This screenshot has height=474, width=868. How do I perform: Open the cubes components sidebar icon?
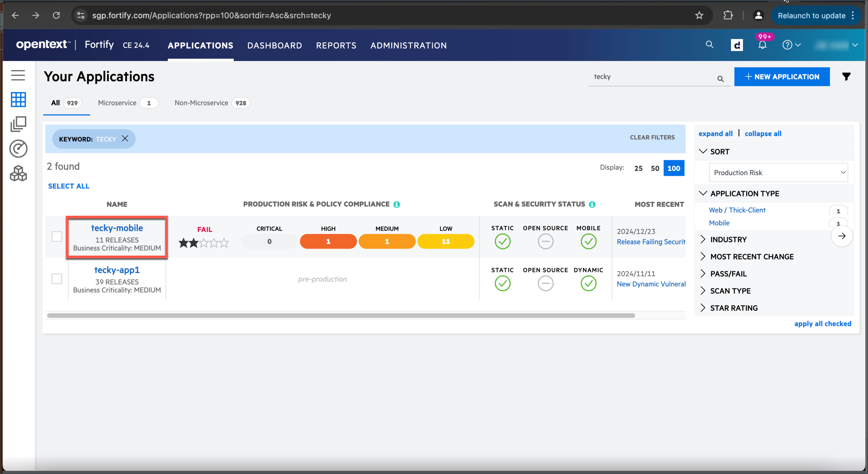pos(18,173)
